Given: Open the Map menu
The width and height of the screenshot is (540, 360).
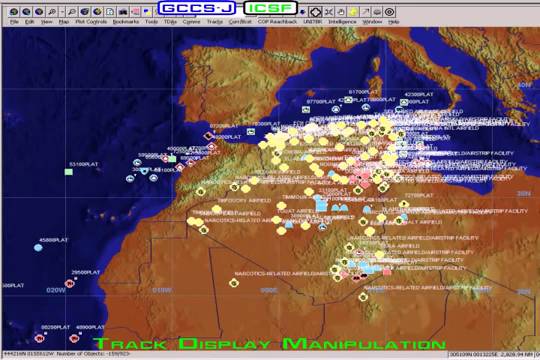Looking at the screenshot, I should tap(63, 22).
